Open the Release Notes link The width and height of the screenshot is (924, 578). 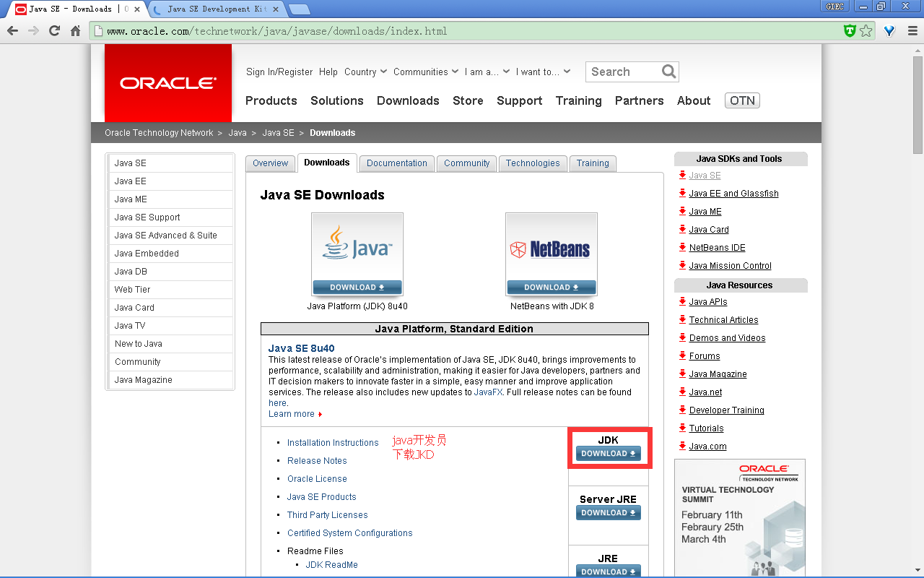pos(317,461)
